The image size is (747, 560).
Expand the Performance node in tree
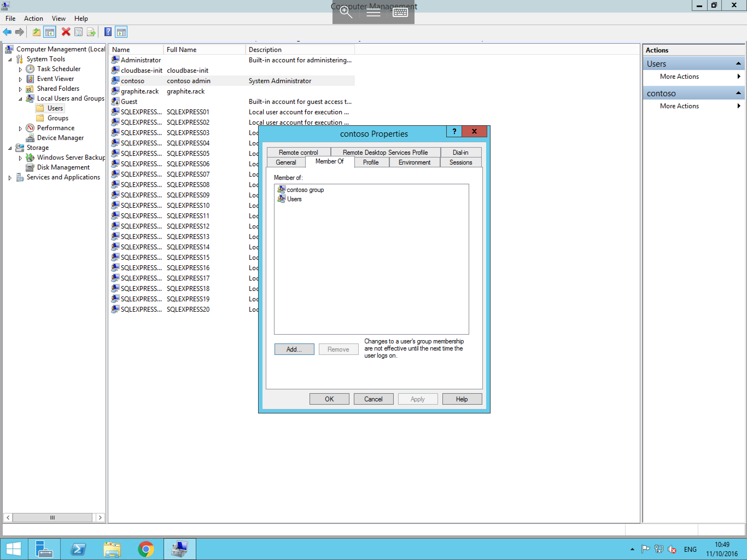coord(21,128)
